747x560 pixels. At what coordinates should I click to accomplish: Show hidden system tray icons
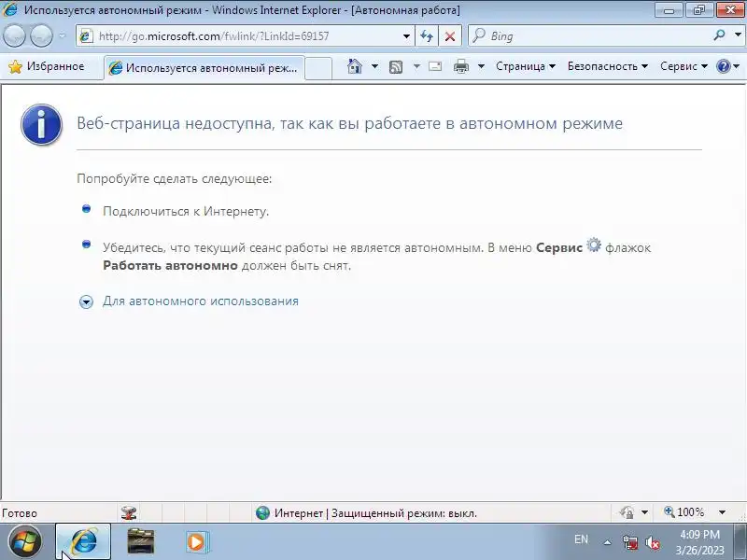pyautogui.click(x=608, y=542)
